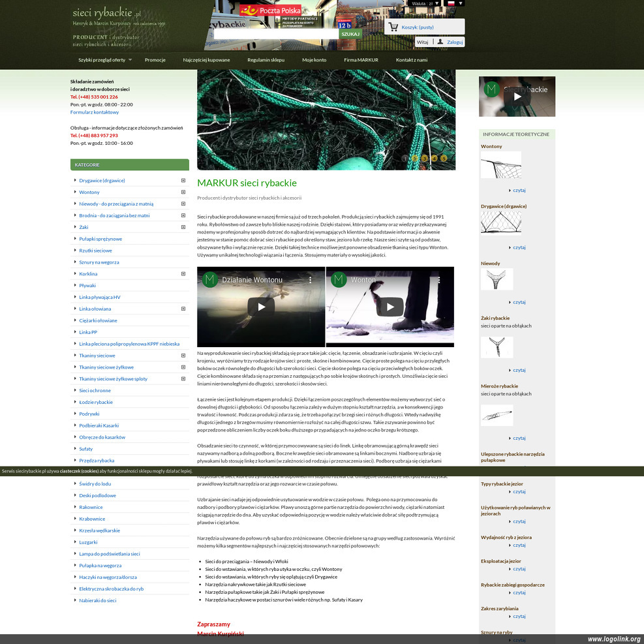Go to Najczęściej kupowane
Screen dimensions: 644x644
[x=207, y=60]
